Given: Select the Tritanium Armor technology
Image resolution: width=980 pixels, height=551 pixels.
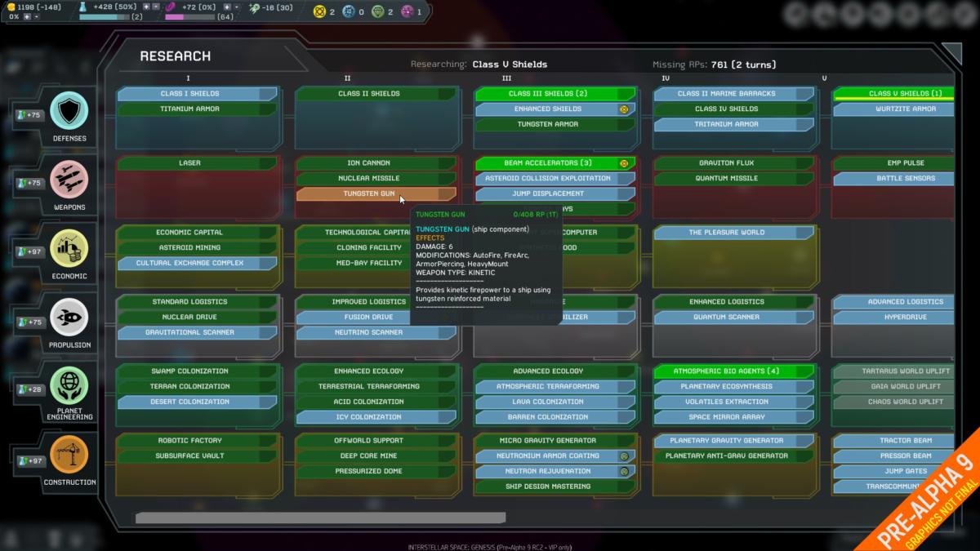Looking at the screenshot, I should 733,125.
